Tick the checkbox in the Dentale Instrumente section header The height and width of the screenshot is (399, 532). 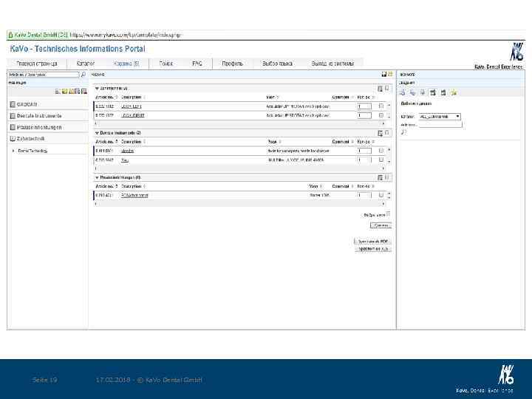[x=386, y=133]
